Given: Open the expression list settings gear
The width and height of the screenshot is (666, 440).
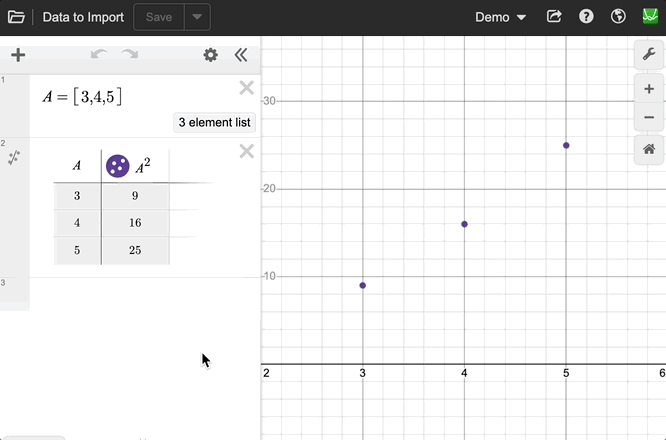Looking at the screenshot, I should pyautogui.click(x=210, y=55).
